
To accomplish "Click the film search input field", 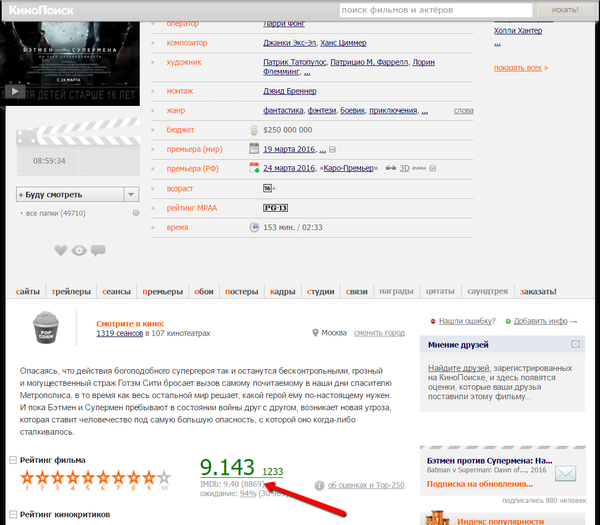I will 435,10.
